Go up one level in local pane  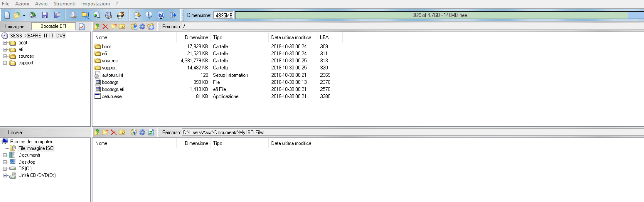[97, 132]
